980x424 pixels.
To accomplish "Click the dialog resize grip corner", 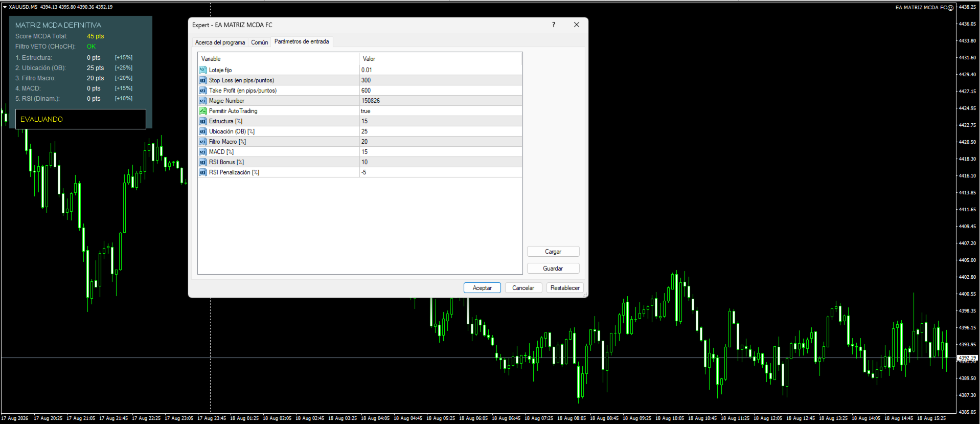I will [x=585, y=295].
